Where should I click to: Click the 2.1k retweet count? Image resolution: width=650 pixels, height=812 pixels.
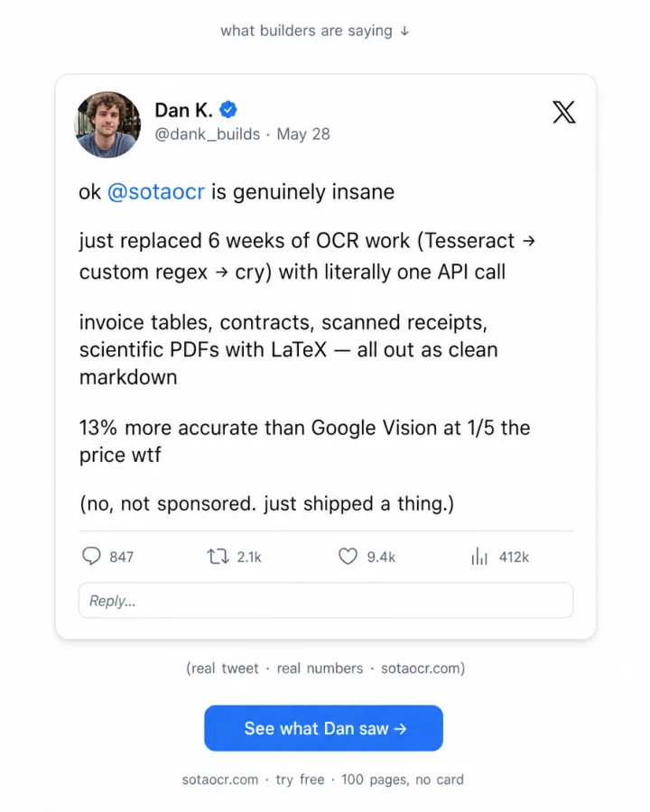point(249,558)
